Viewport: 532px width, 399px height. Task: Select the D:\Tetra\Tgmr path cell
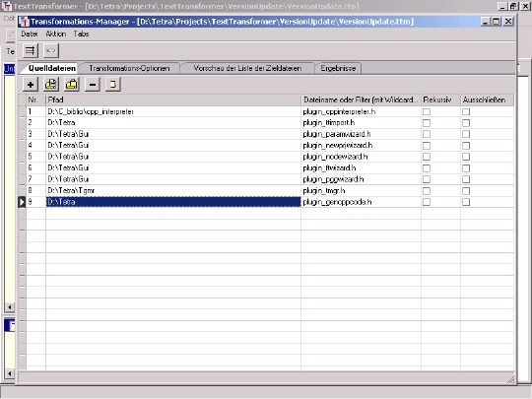click(173, 191)
